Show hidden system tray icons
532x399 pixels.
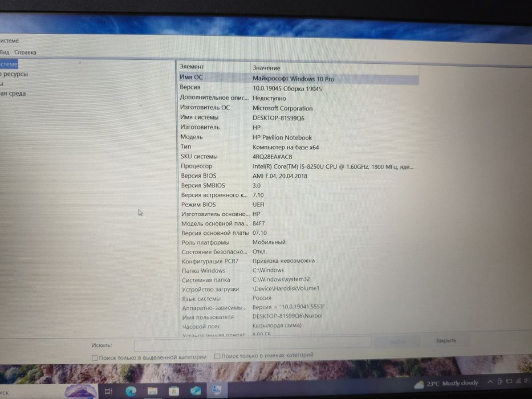pos(490,382)
